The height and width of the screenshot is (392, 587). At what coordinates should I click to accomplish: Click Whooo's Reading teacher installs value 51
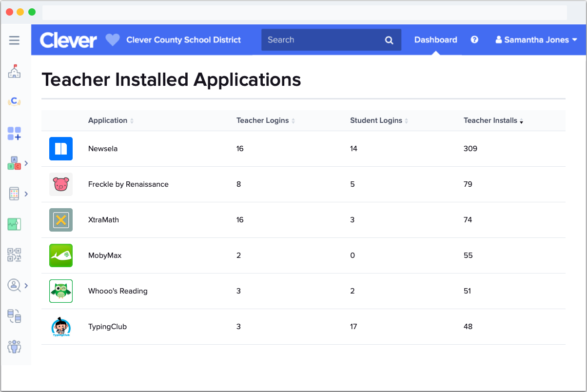[468, 291]
